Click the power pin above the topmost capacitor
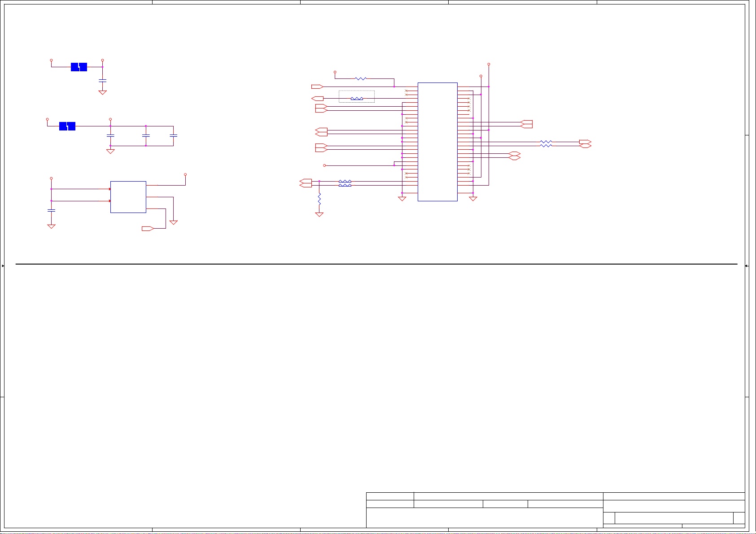This screenshot has width=756, height=534. coord(102,60)
